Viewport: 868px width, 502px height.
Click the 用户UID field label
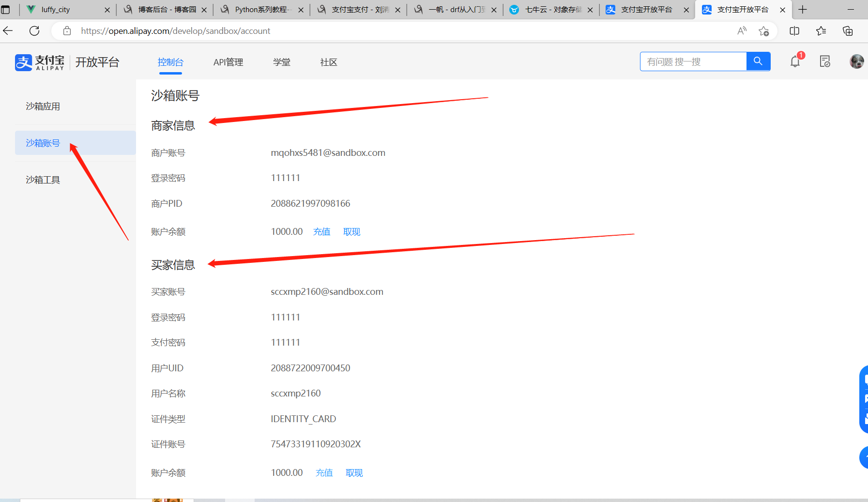pos(167,368)
